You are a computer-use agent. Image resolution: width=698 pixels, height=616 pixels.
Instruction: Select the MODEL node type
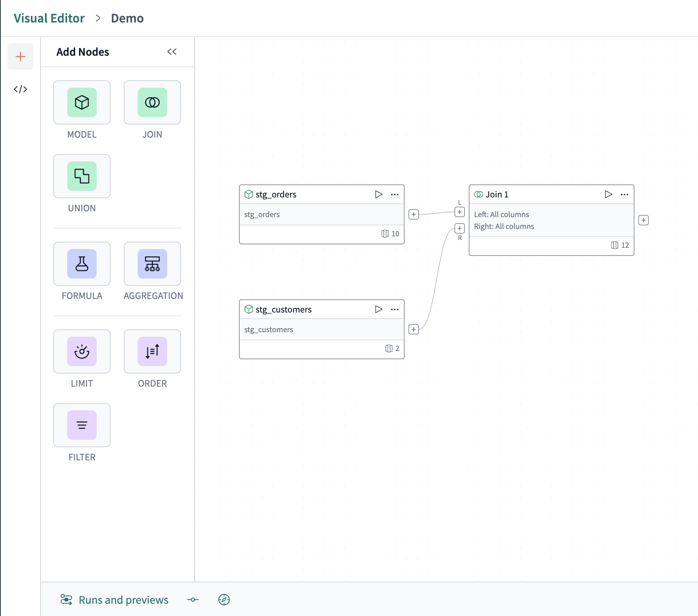[x=82, y=102]
